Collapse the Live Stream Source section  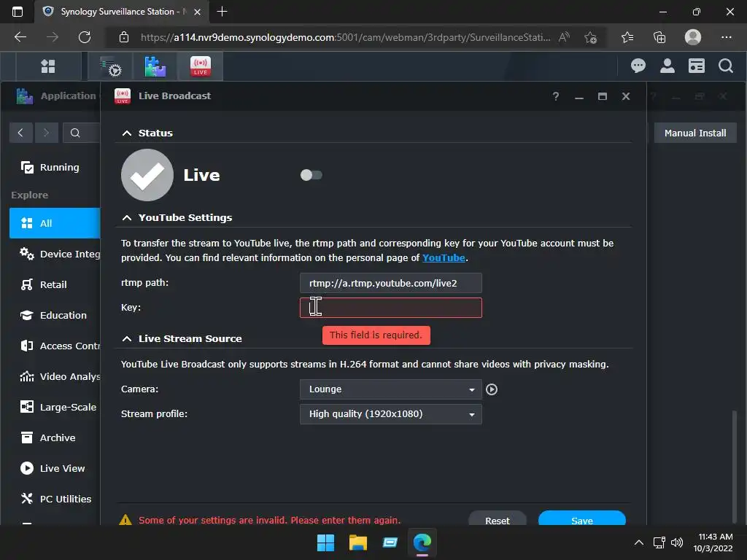click(126, 338)
